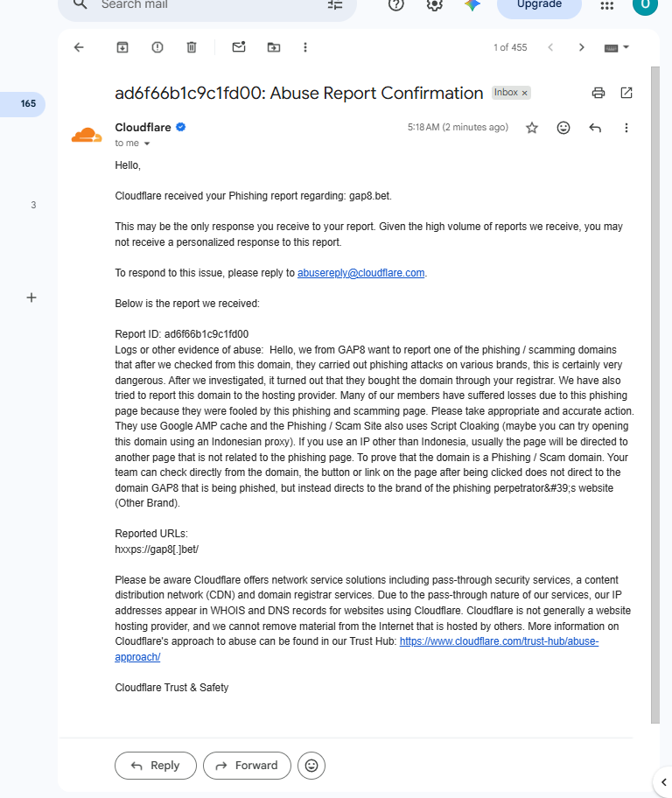Open message more menu next to reply arrow
The width and height of the screenshot is (672, 798).
pos(626,128)
